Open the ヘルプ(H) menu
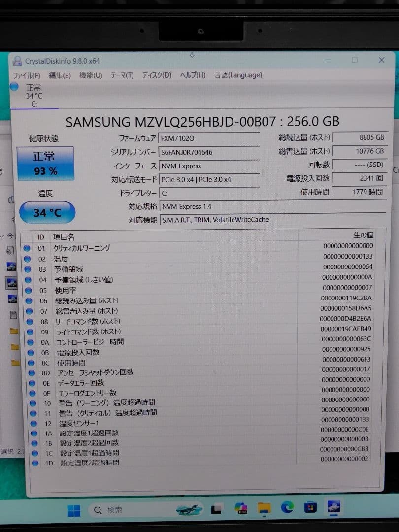Viewport: 399px width, 532px height. click(193, 75)
